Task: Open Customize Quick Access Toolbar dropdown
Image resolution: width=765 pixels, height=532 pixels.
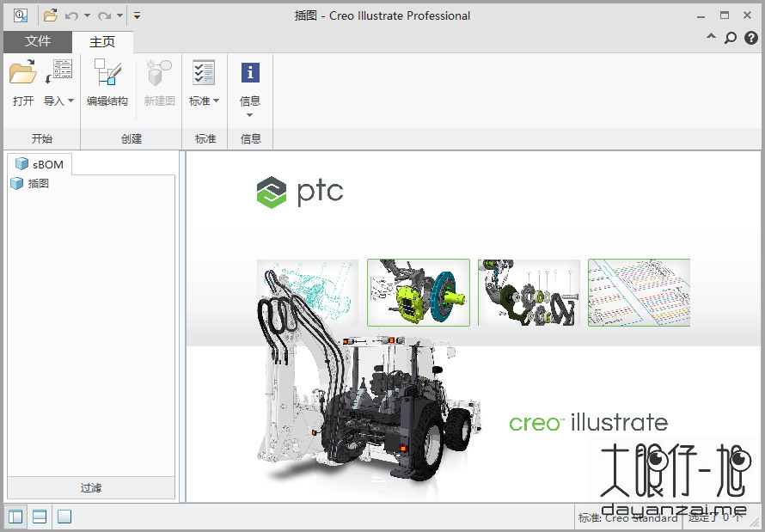Action: pos(137,15)
